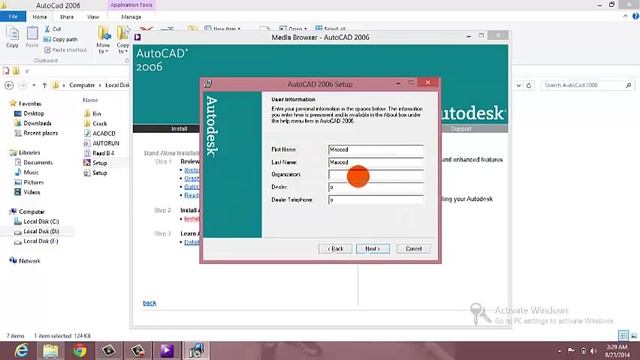Click the Action Center flag tray icon
The height and width of the screenshot is (360, 640).
point(571,351)
